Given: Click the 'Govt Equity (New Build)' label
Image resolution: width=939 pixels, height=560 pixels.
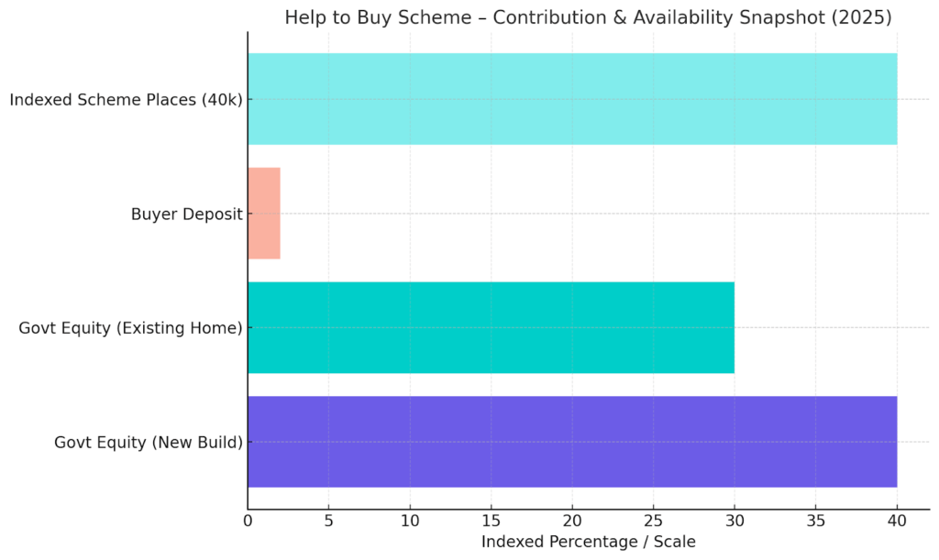Looking at the screenshot, I should [x=148, y=443].
